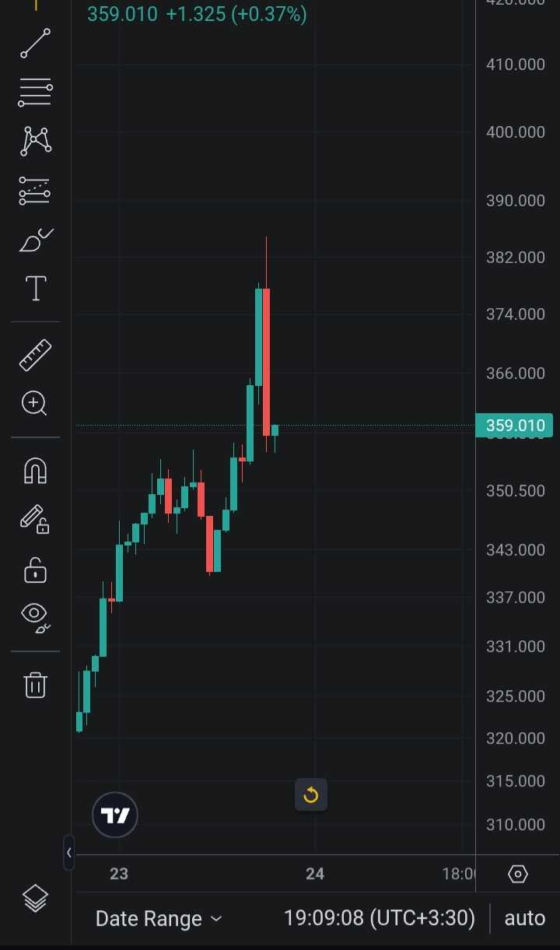Reset chart view with yellow arrow button

(x=311, y=795)
